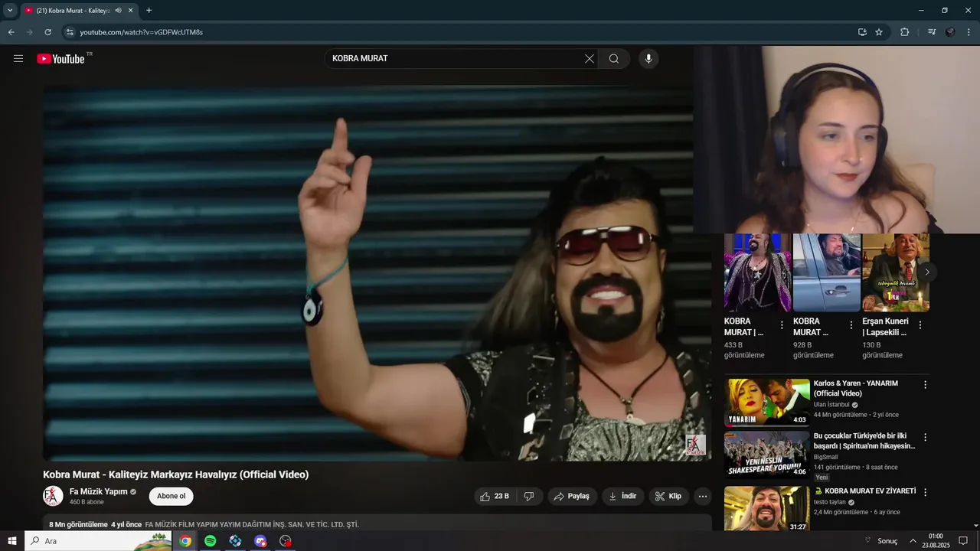Dislike the video with thumbs down

529,497
